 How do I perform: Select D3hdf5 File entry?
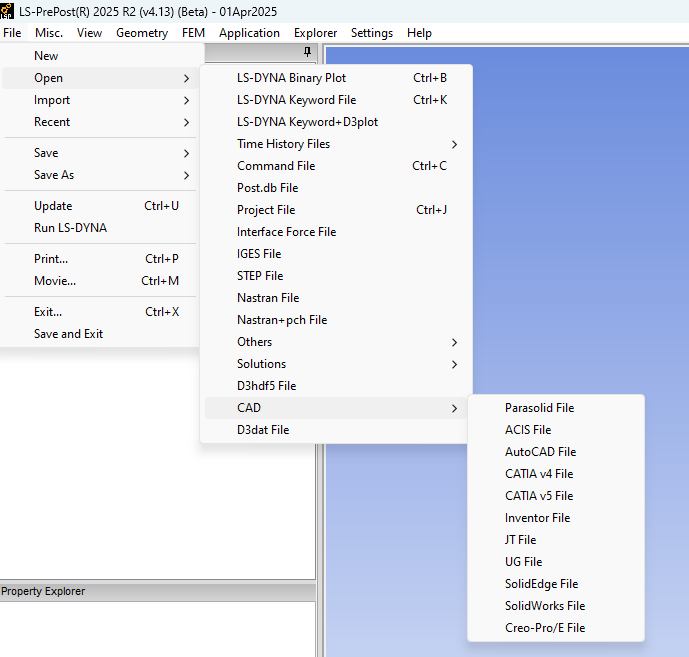click(336, 386)
